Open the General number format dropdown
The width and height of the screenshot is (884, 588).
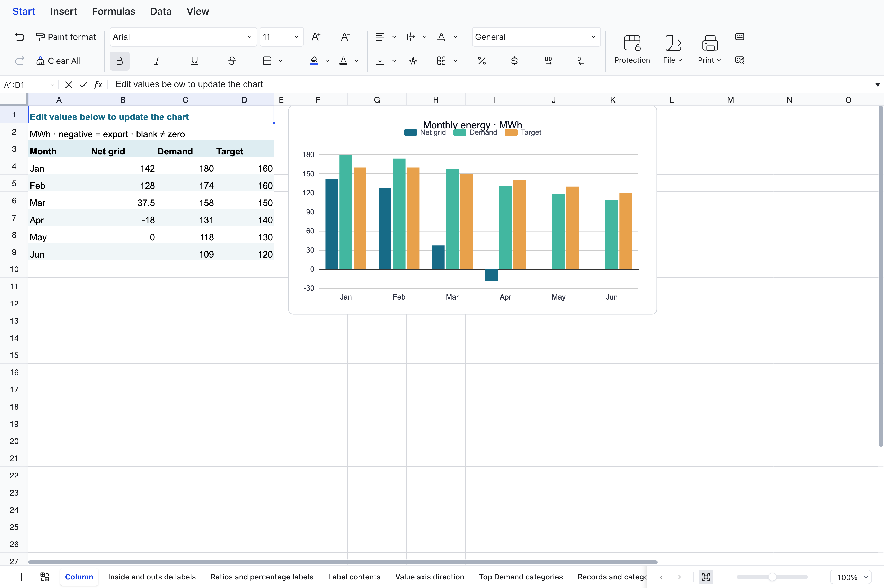pos(536,37)
